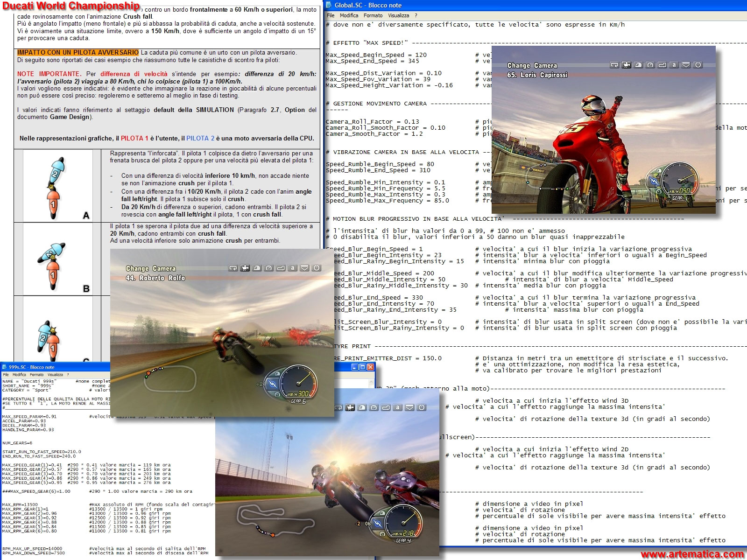Screen dimensions: 747x560
Task: Expand the down-arrow icon in Rolfo replay toolbar
Action: (304, 268)
